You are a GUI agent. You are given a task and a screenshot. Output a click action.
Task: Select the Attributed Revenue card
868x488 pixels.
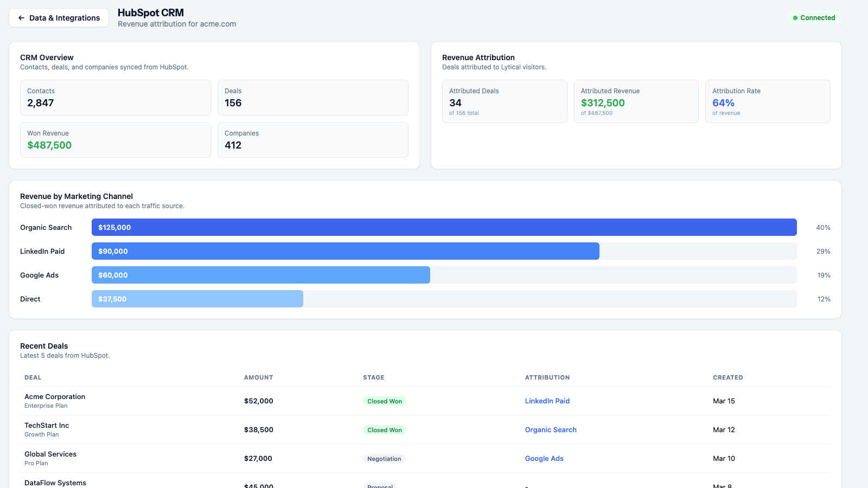tap(636, 101)
